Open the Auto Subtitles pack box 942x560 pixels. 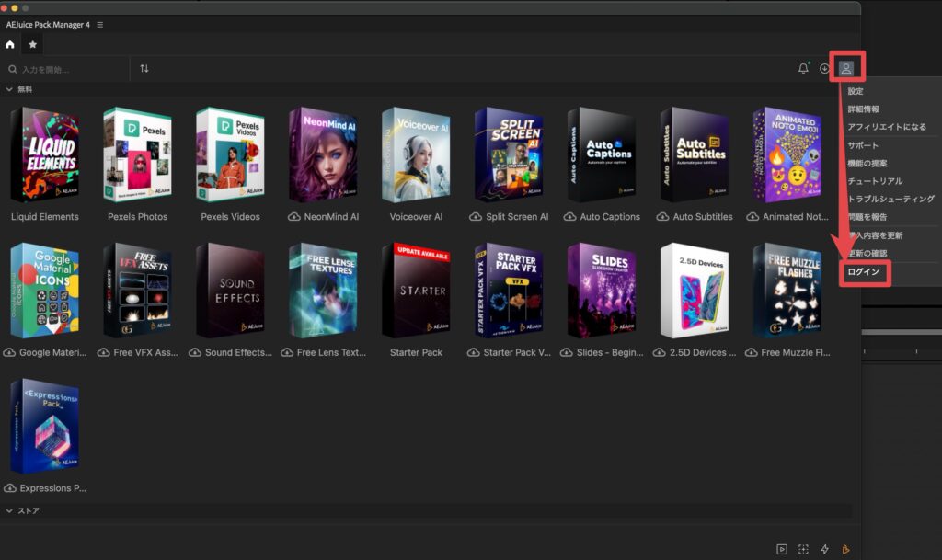click(694, 154)
